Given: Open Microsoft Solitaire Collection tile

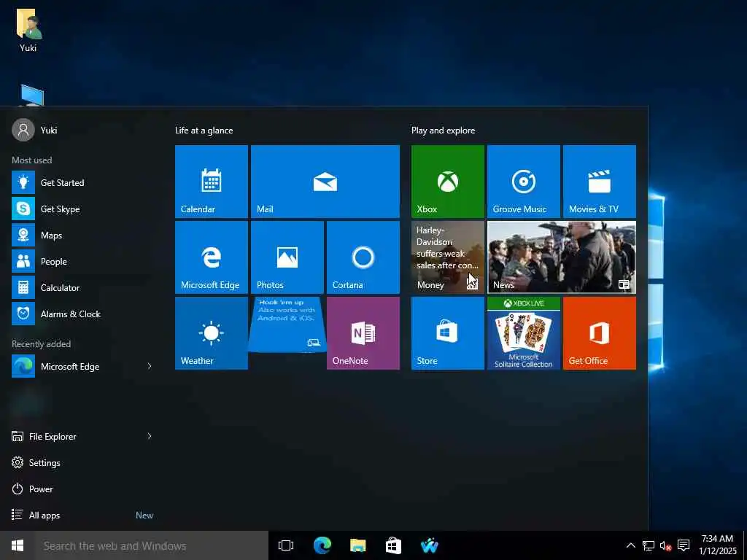Looking at the screenshot, I should coord(524,332).
